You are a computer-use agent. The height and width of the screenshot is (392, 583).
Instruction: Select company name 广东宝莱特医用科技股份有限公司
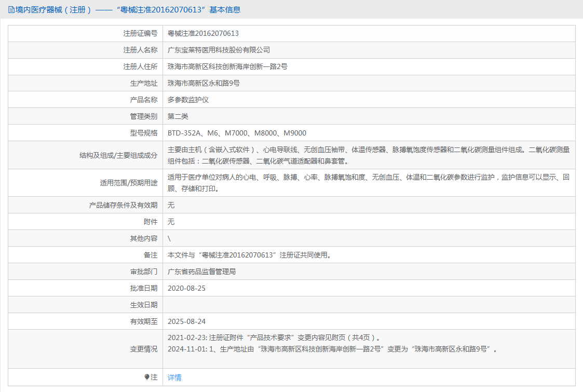pos(219,50)
